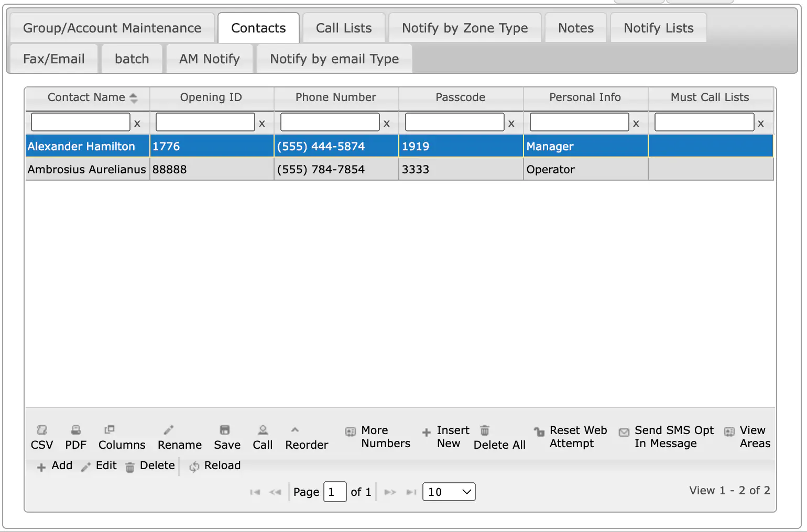Go to first page of grid
This screenshot has width=807, height=532.
point(255,492)
